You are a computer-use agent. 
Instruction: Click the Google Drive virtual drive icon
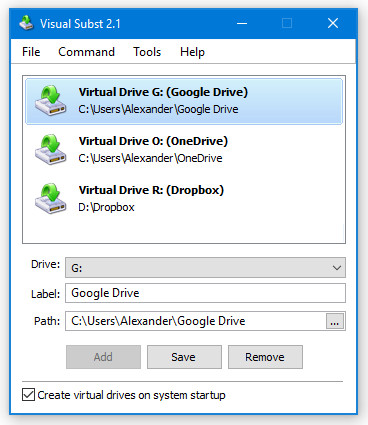tap(51, 100)
